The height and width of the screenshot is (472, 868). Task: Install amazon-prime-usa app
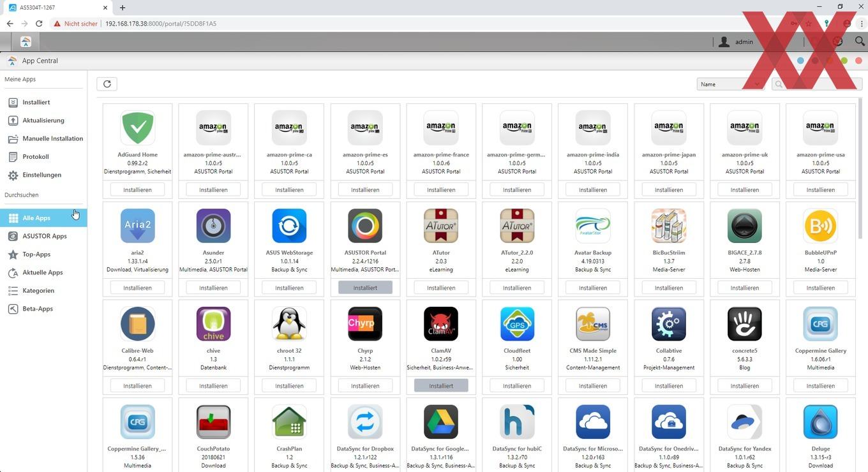click(821, 189)
